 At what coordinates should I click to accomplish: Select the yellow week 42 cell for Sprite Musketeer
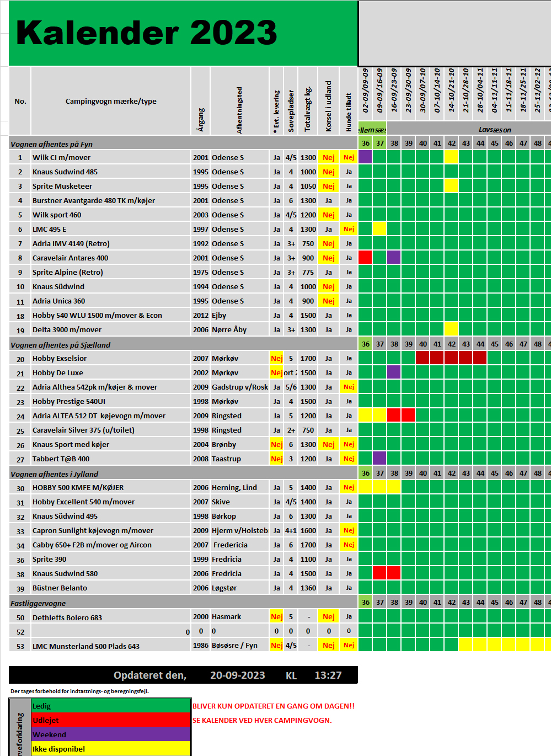click(451, 186)
